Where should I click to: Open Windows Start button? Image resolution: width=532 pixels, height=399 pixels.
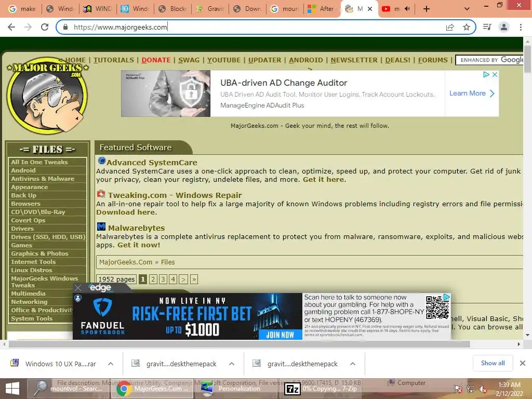pyautogui.click(x=12, y=389)
